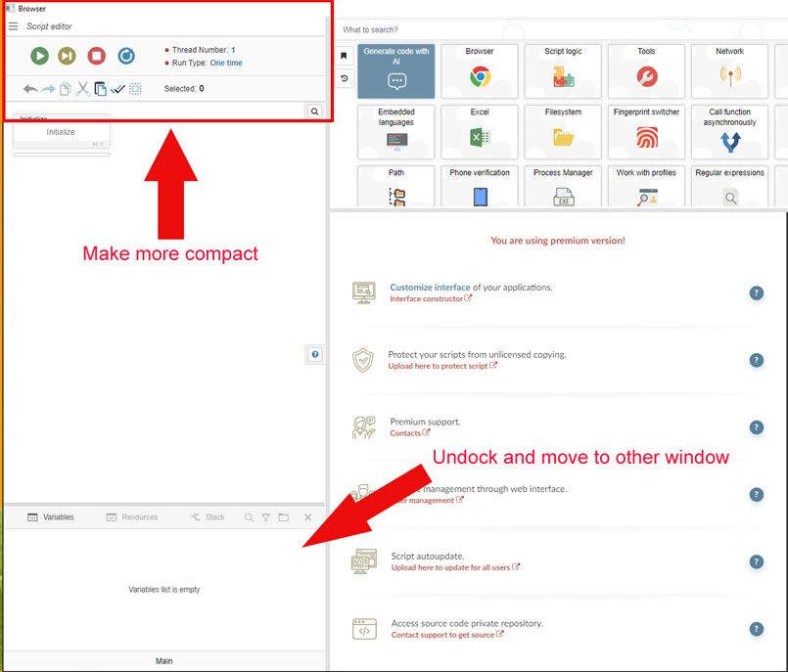Click Generate code with AI tile
This screenshot has width=788, height=672.
pyautogui.click(x=395, y=70)
